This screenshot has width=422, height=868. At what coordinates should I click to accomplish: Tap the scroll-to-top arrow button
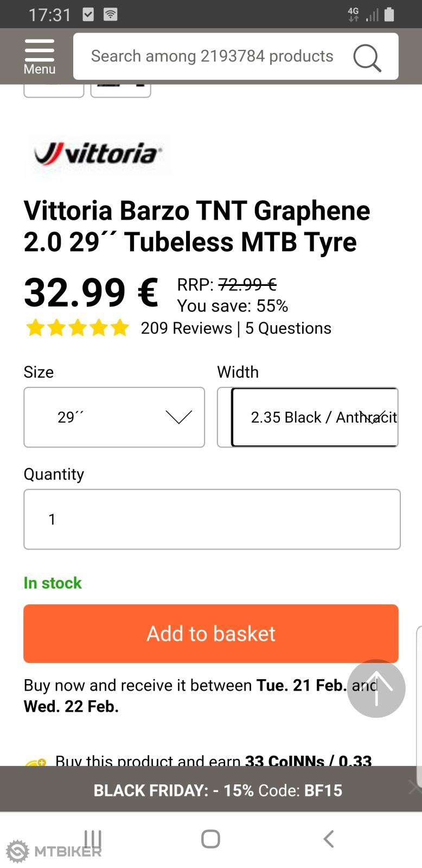(376, 688)
